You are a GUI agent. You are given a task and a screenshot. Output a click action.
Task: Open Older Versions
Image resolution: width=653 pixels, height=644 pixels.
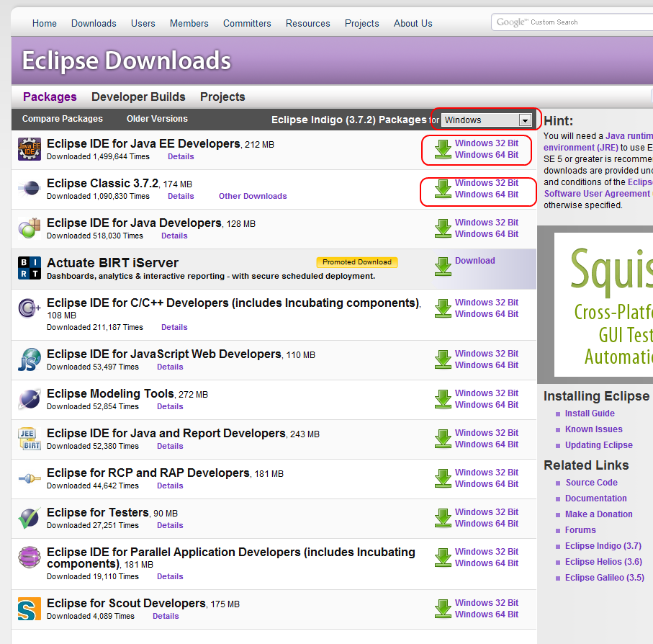[x=157, y=119]
